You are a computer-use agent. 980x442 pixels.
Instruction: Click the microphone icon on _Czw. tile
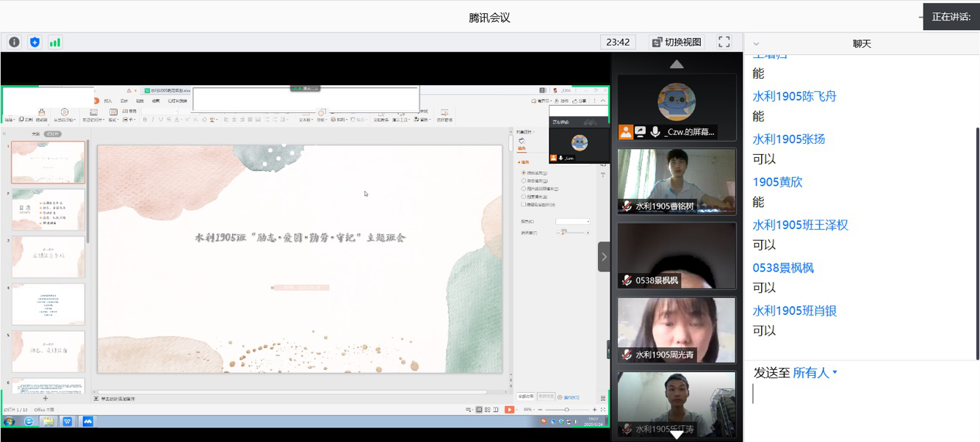(655, 132)
